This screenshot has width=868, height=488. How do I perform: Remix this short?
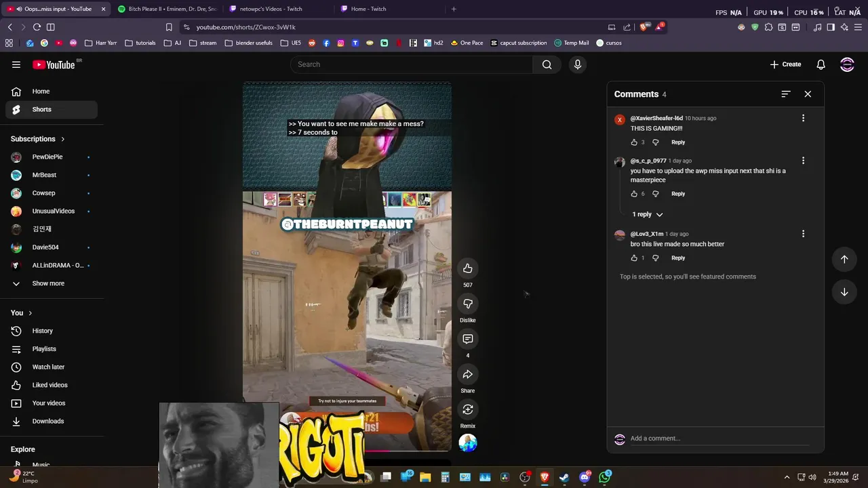pos(468,409)
